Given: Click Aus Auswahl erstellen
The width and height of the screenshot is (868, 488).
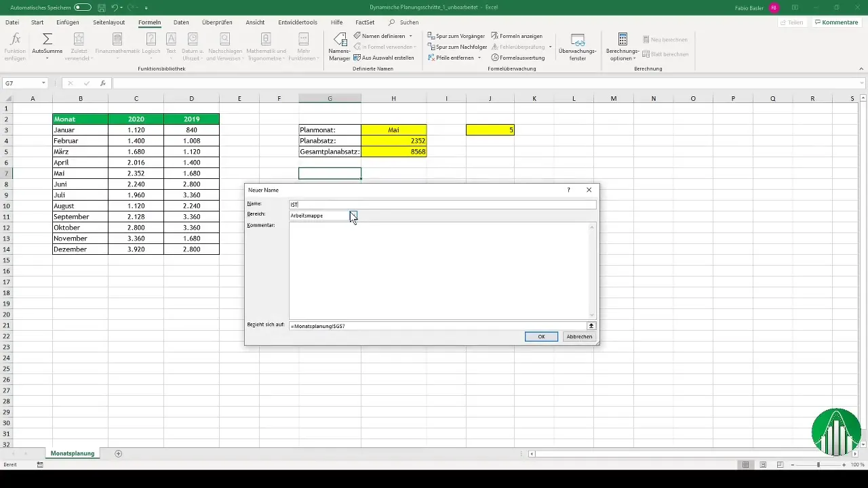Looking at the screenshot, I should pos(384,58).
